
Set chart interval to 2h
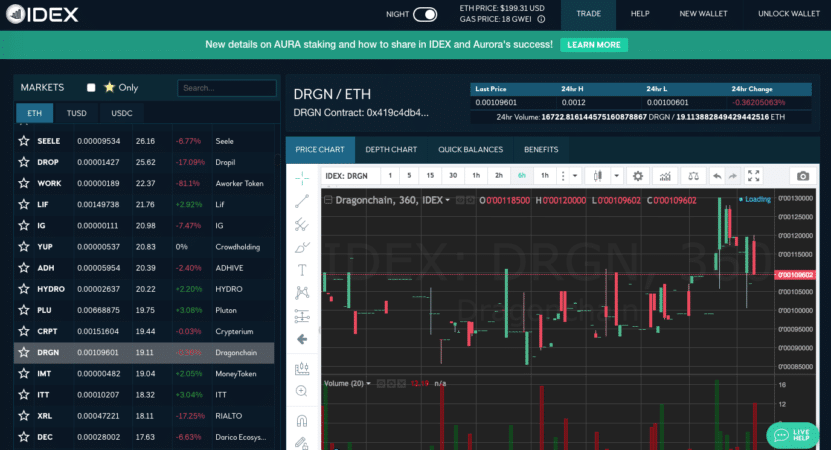click(x=499, y=175)
